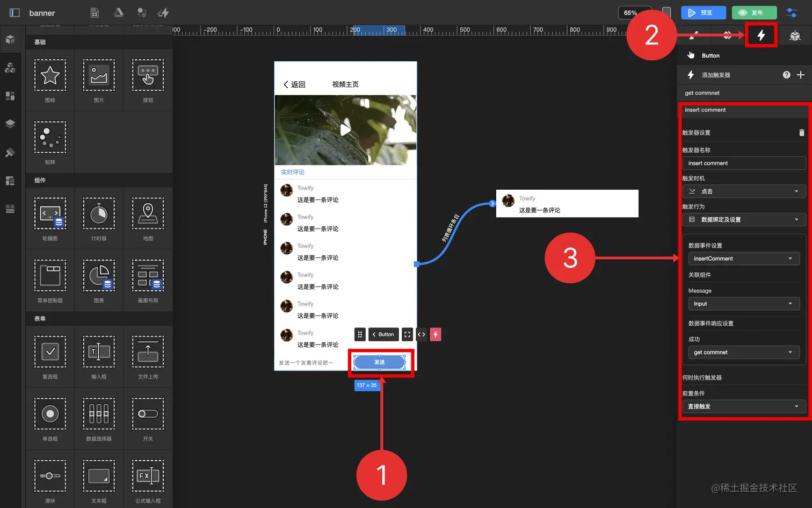The height and width of the screenshot is (508, 812).
Task: Click the blue 发送 send button on canvas
Action: click(380, 362)
